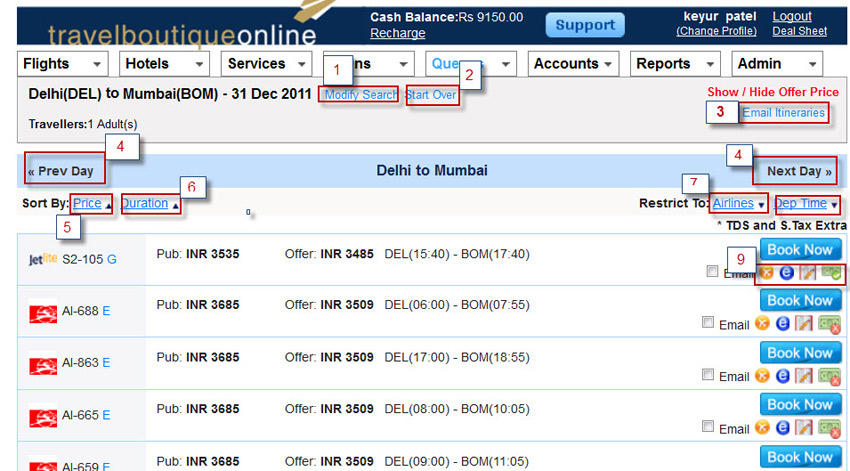Click the pencil notepad icon in the AI-665 row
This screenshot has height=471, width=850.
[805, 428]
